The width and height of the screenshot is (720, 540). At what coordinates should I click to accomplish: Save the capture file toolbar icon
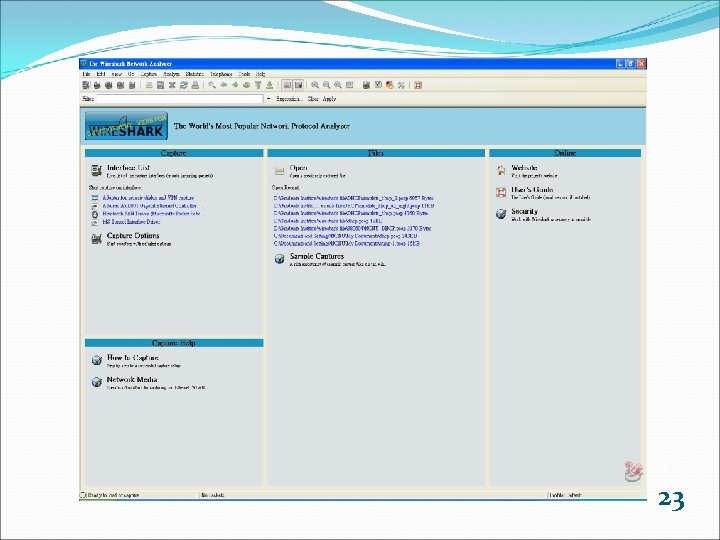point(160,85)
